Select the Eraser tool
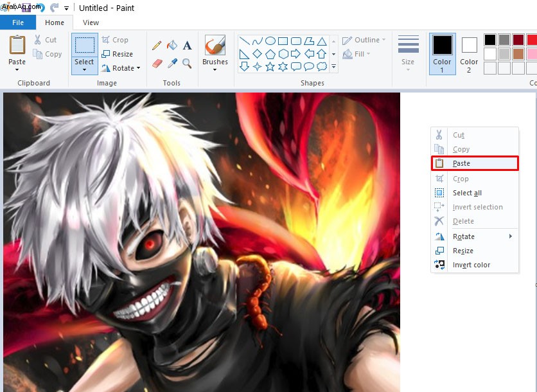This screenshot has height=392, width=537. click(157, 64)
